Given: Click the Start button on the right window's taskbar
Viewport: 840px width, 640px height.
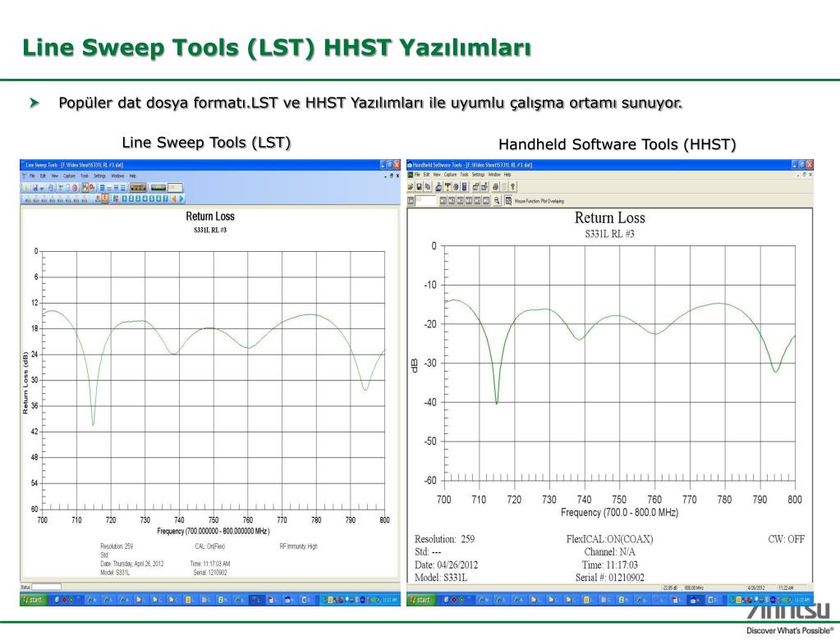Looking at the screenshot, I should pos(420,600).
